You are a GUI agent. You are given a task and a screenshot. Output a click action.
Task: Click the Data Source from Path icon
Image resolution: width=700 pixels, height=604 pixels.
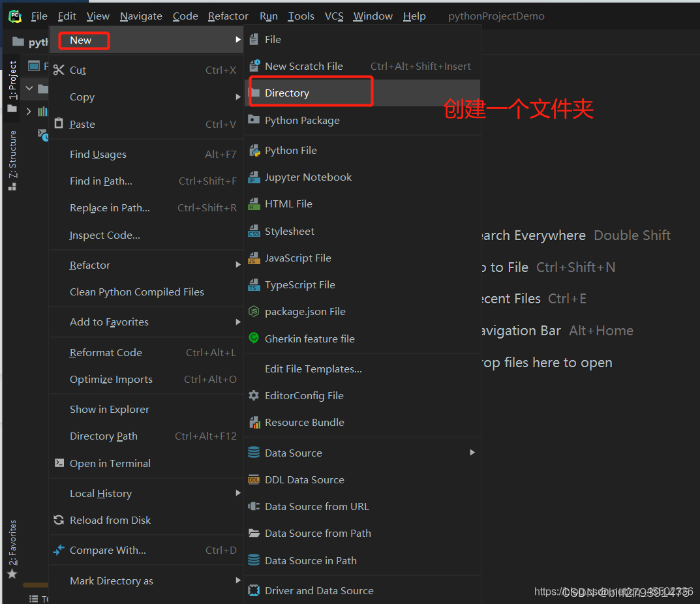[x=254, y=533]
